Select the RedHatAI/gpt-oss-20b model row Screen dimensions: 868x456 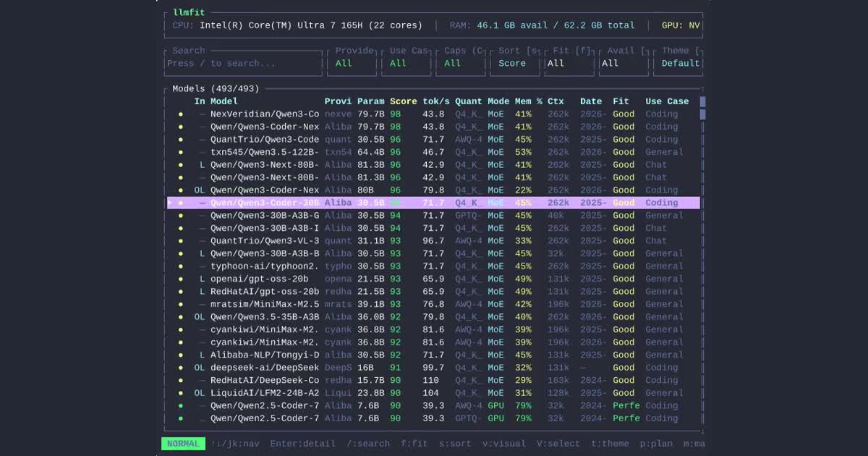tap(433, 292)
